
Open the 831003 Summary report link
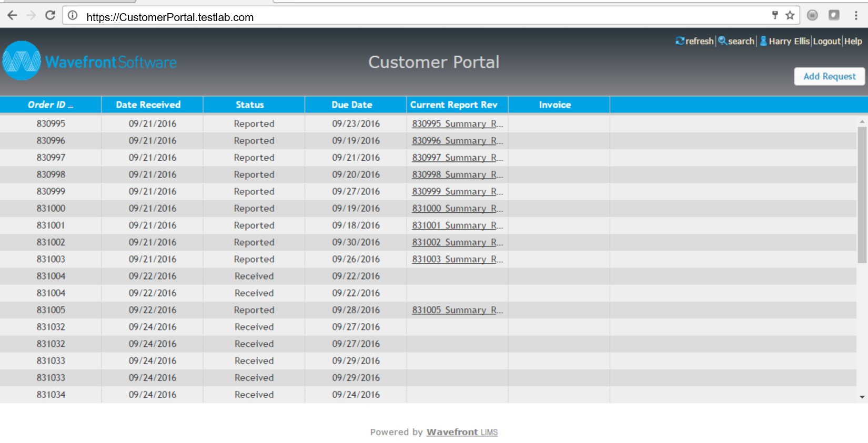(457, 259)
